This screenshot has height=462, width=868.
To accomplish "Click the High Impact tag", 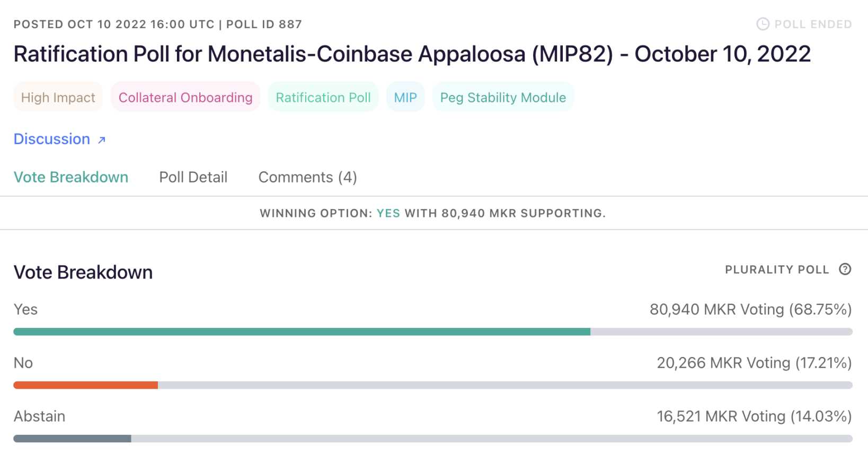I will (x=58, y=97).
